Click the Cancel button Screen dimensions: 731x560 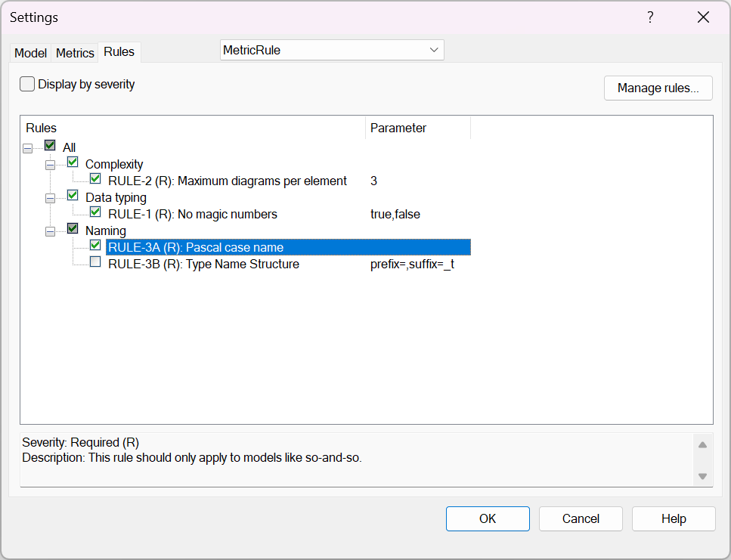coord(581,518)
